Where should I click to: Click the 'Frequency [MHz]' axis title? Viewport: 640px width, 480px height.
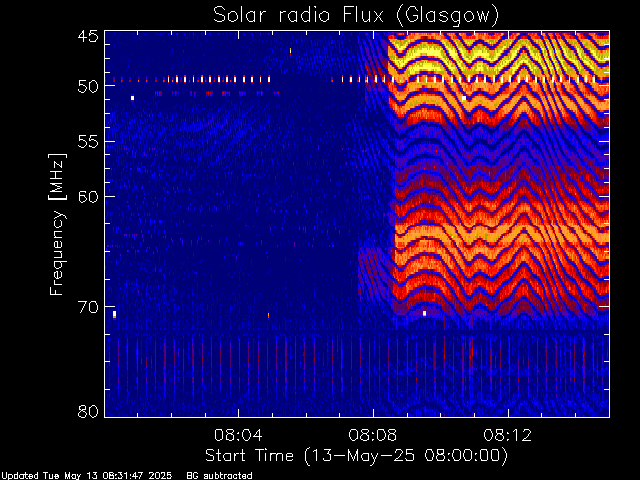pos(58,224)
